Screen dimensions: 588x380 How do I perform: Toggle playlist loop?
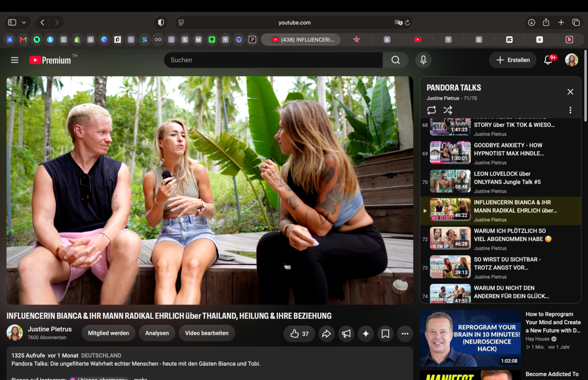[x=432, y=110]
